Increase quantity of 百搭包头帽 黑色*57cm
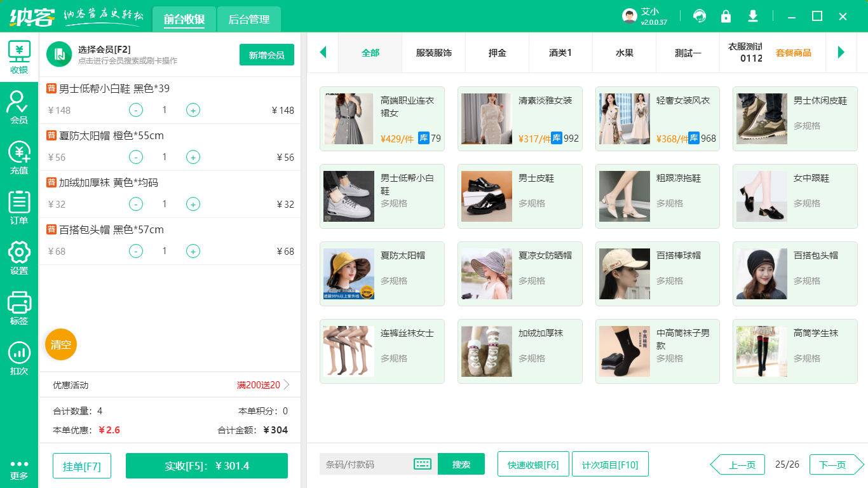This screenshot has width=868, height=488. 193,251
